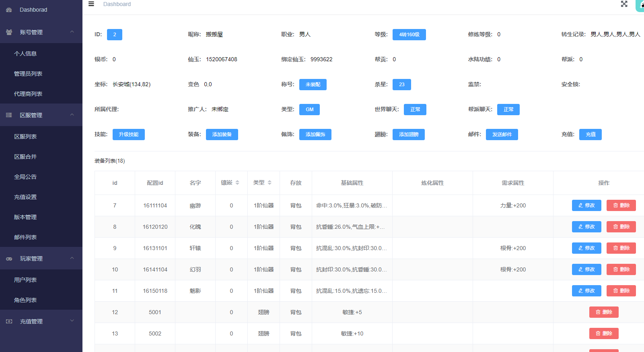Click the 玩家管理 gamepad icon
Image resolution: width=644 pixels, height=352 pixels.
(x=9, y=259)
